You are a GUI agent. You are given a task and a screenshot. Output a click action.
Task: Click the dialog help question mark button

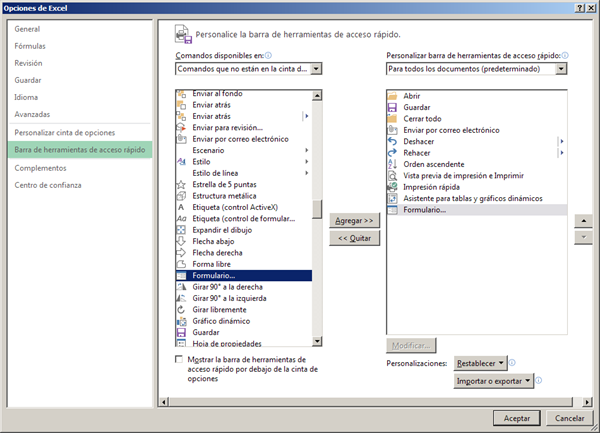tap(580, 8)
